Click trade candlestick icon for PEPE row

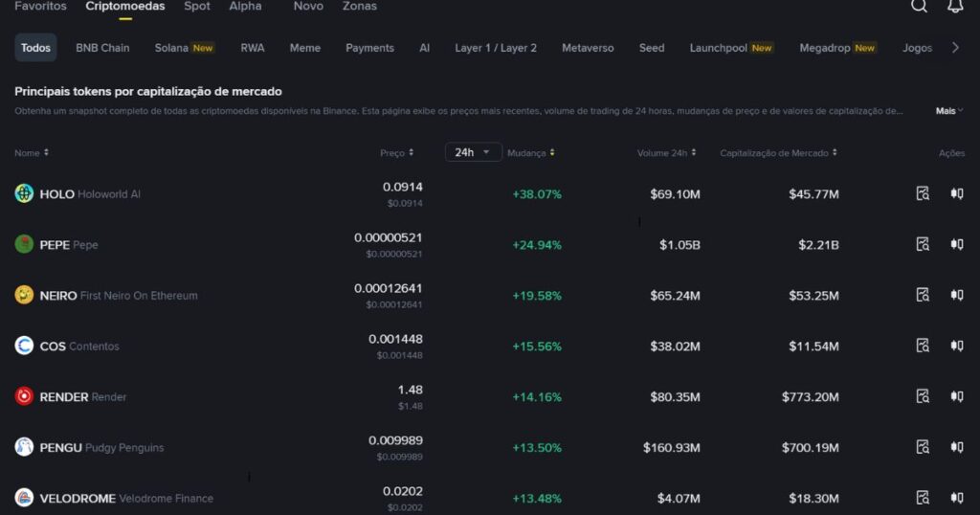click(956, 244)
